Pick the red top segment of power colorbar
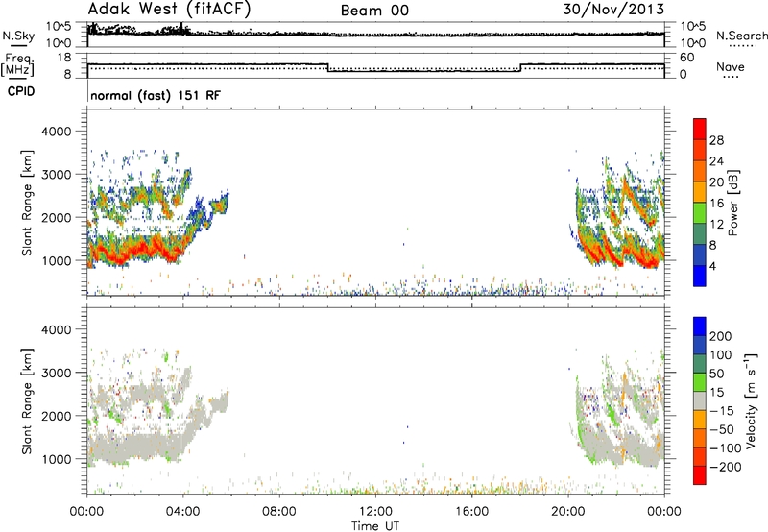 point(700,129)
